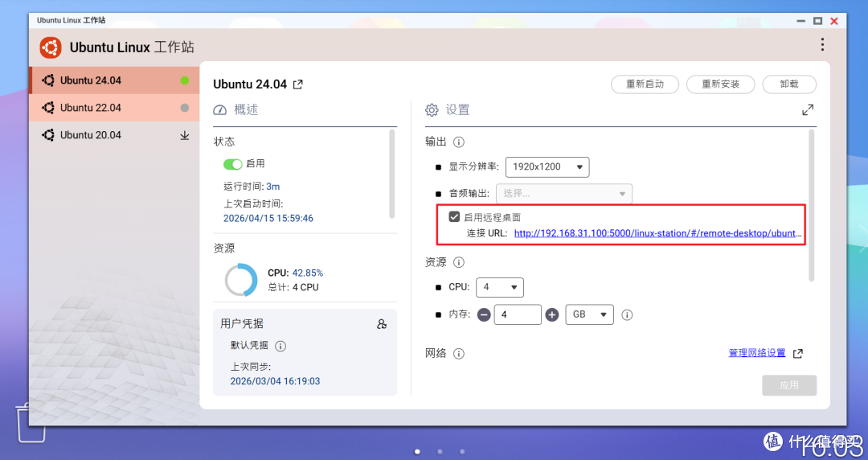Click the memory value input field
This screenshot has height=460, width=868.
pos(518,314)
